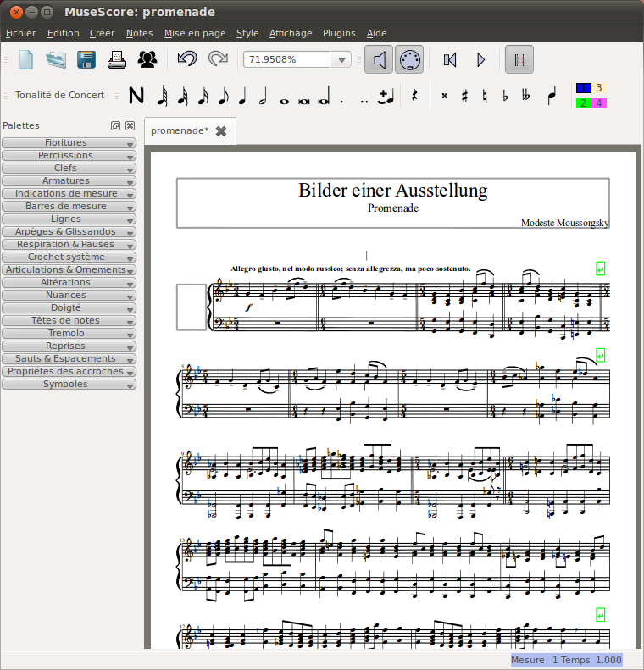Open the zoom percentage dropdown
The height and width of the screenshot is (670, 644).
[x=341, y=60]
